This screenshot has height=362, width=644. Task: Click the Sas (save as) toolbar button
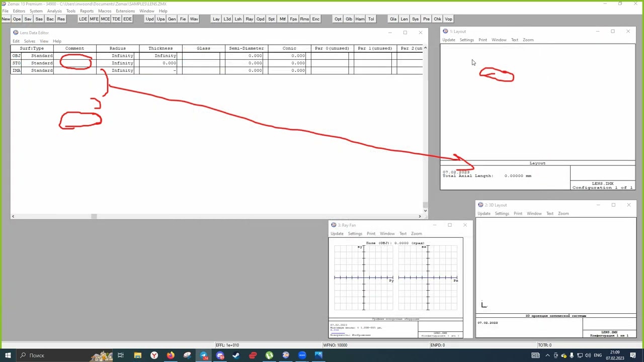(39, 19)
